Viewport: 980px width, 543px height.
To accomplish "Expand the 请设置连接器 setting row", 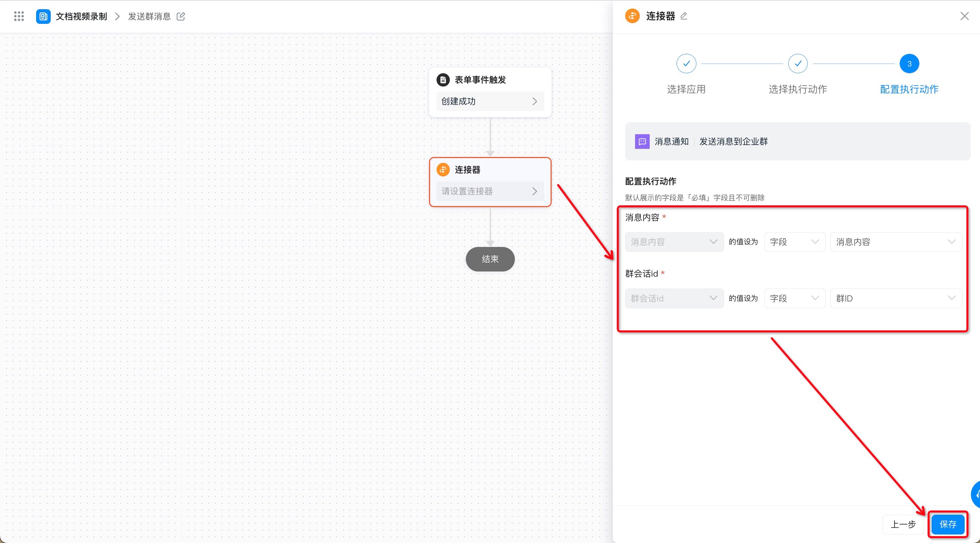I will click(x=490, y=191).
